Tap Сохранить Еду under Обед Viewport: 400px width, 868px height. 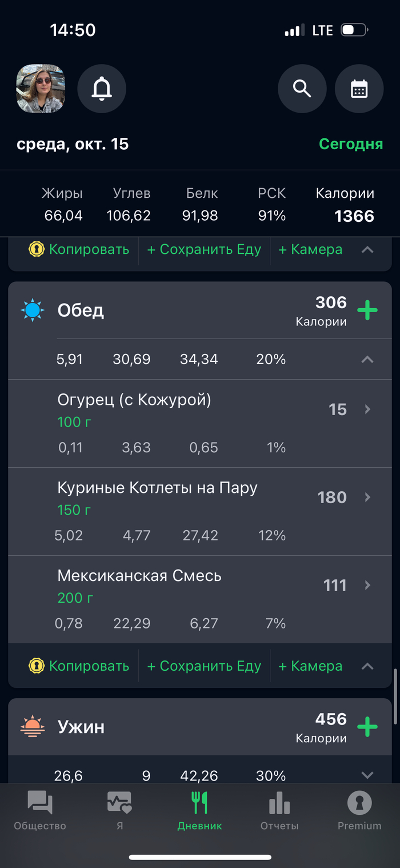(204, 666)
